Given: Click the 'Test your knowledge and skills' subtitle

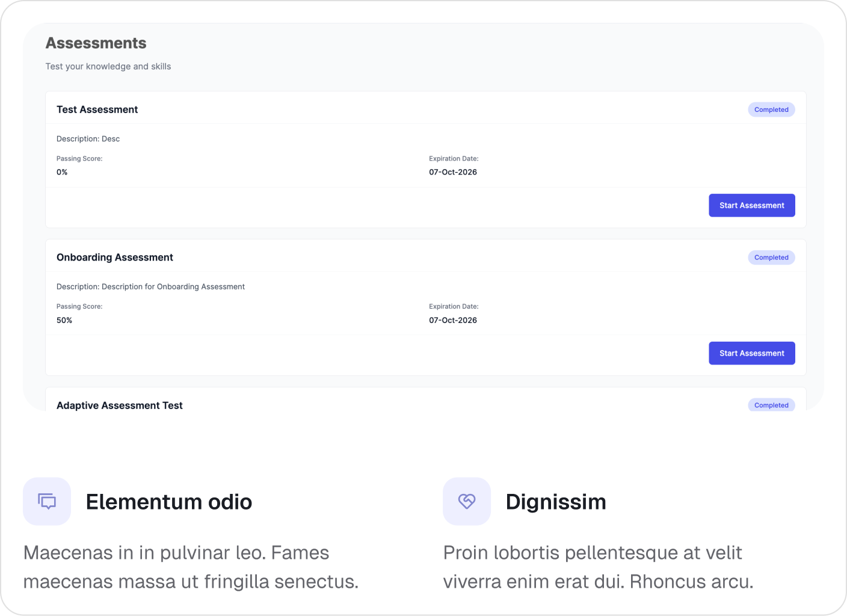Looking at the screenshot, I should 108,66.
